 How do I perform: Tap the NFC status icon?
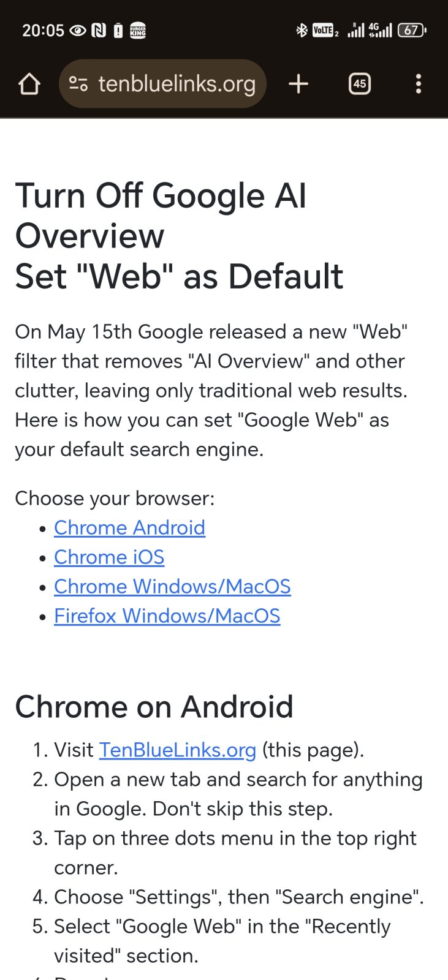point(98,30)
